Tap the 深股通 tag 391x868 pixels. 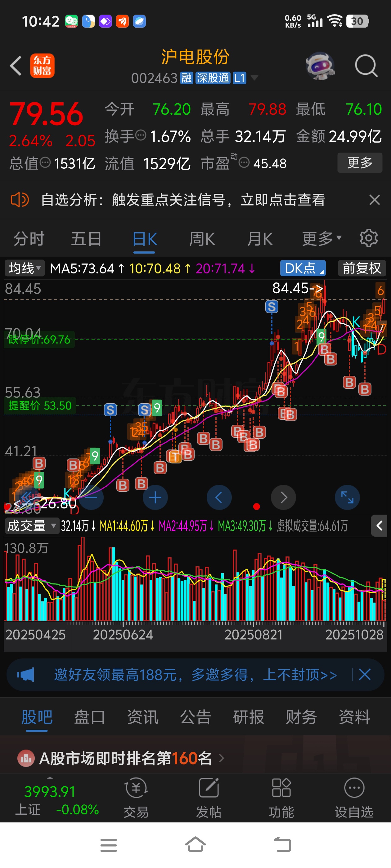pyautogui.click(x=213, y=78)
